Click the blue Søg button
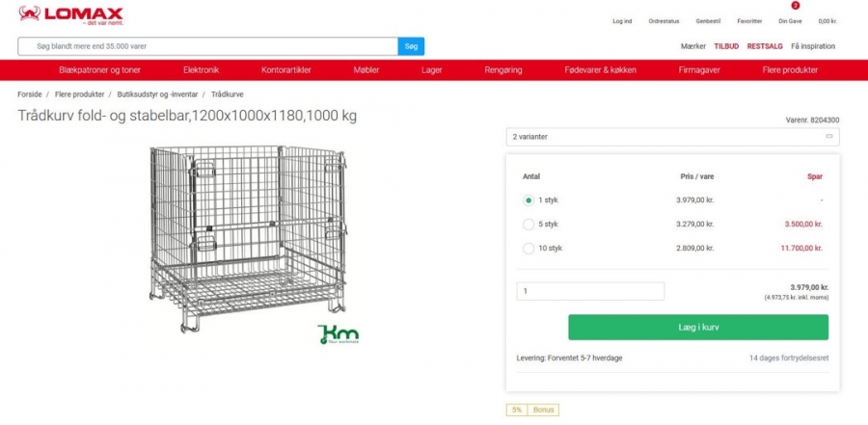Image resolution: width=868 pixels, height=425 pixels. (x=411, y=46)
